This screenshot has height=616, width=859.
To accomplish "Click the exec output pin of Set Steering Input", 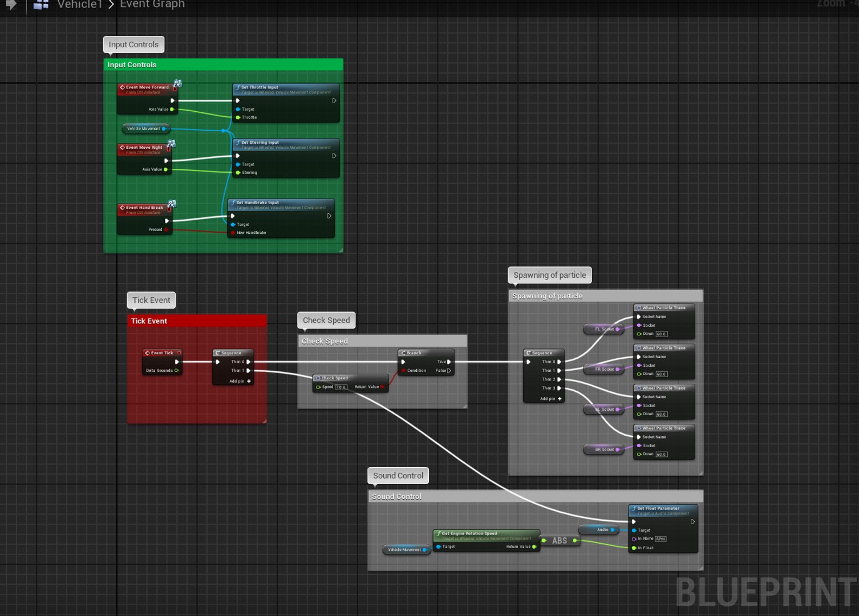I will point(334,156).
